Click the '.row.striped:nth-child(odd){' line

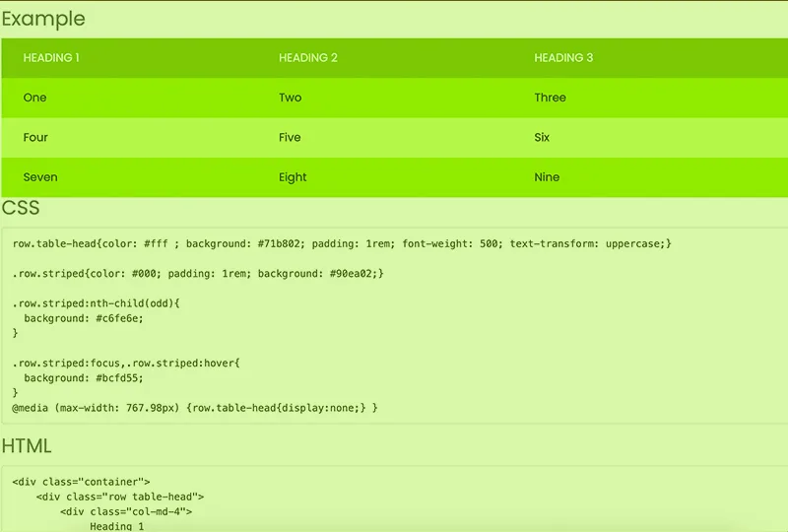point(96,303)
